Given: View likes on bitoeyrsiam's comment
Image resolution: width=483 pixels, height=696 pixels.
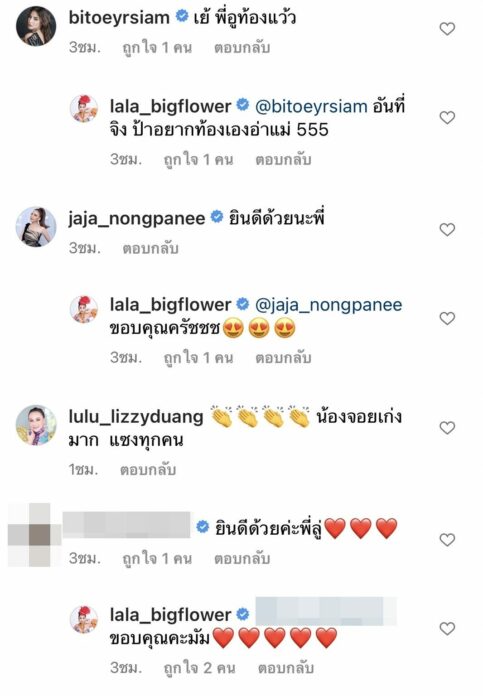Looking at the screenshot, I should tap(157, 48).
